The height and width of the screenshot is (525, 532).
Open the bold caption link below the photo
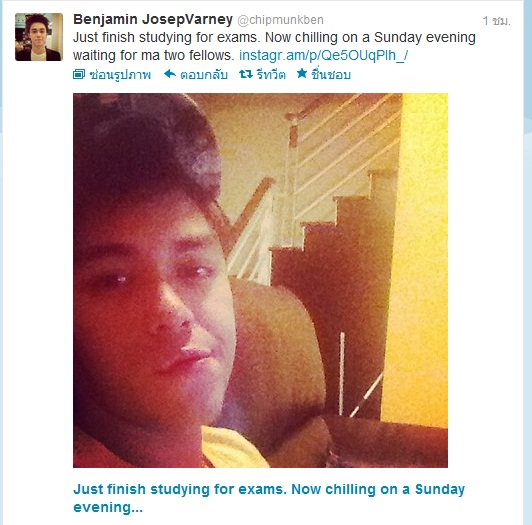[269, 498]
